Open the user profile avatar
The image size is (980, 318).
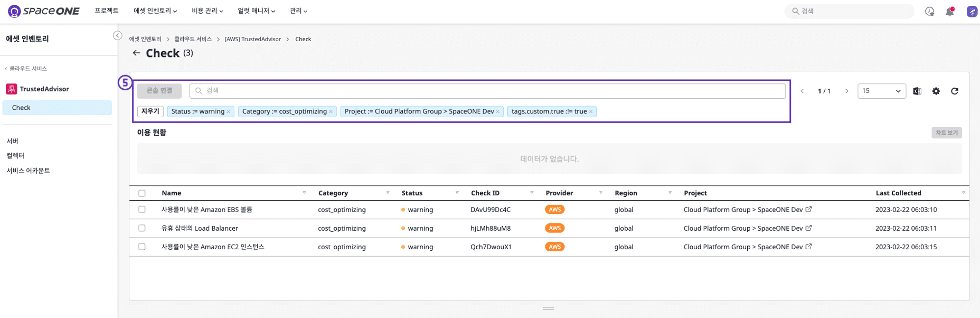pyautogui.click(x=972, y=11)
